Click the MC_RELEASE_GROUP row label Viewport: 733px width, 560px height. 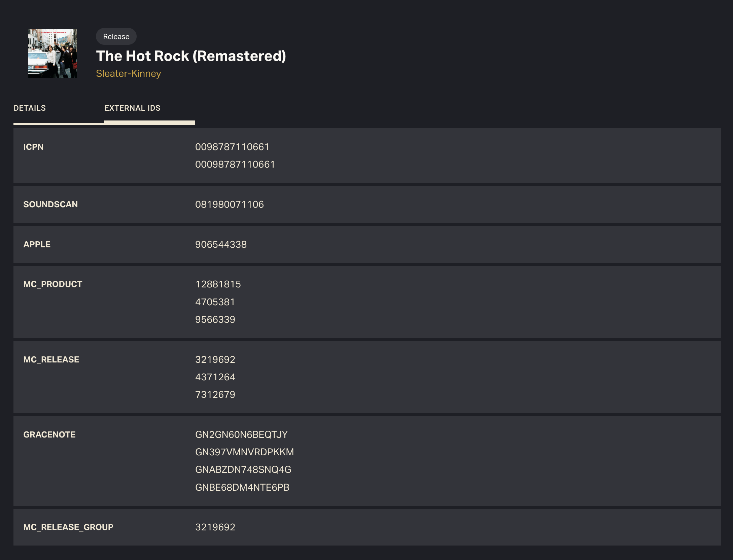pyautogui.click(x=68, y=527)
